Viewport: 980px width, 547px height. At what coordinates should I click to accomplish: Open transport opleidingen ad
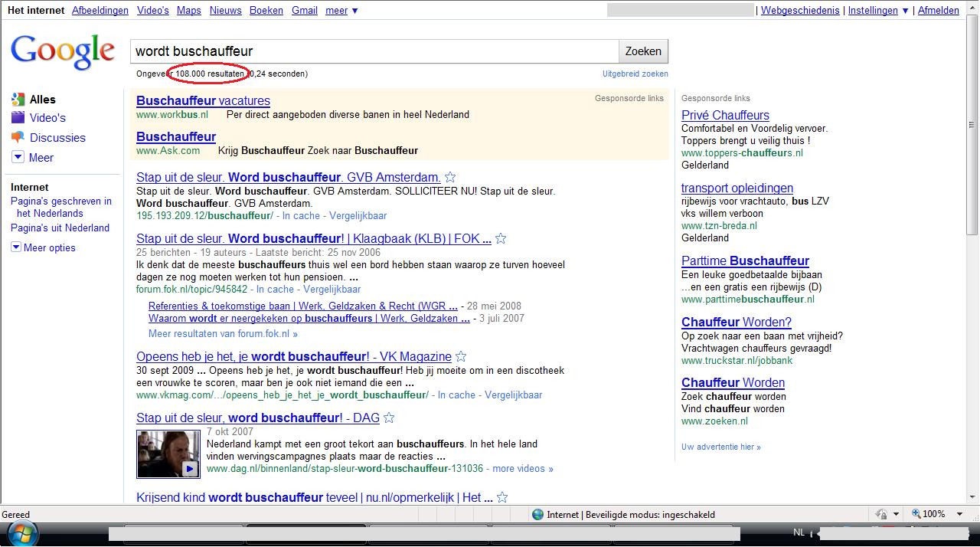click(737, 188)
